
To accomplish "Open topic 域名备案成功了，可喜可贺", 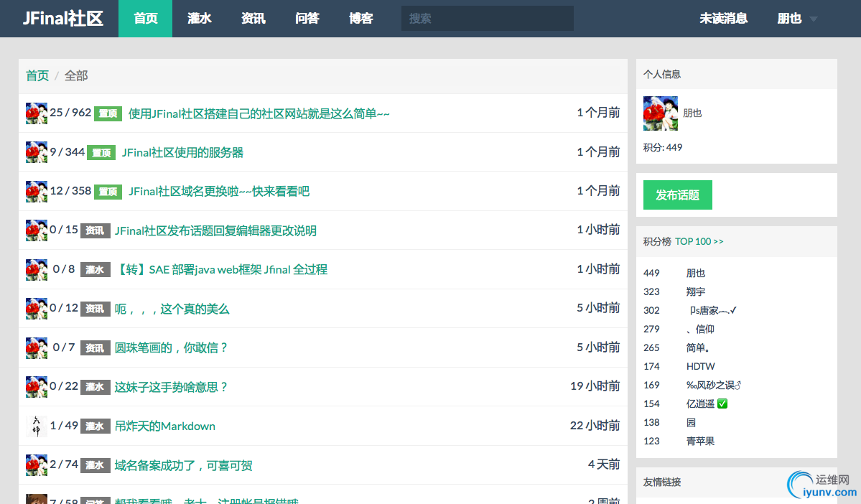I will (x=183, y=465).
